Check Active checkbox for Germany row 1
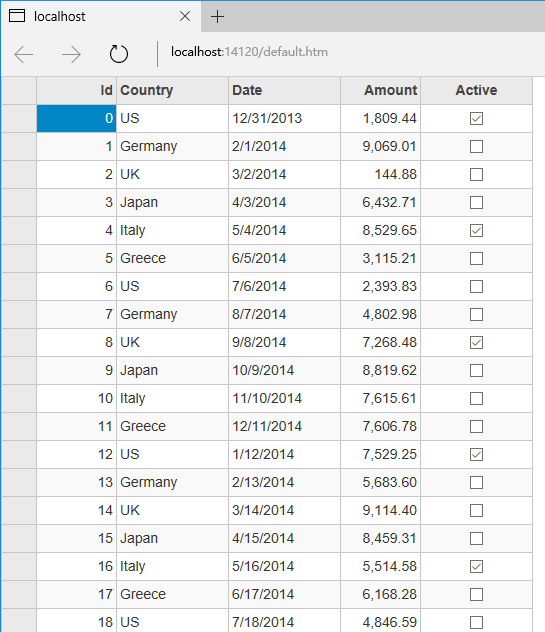Screen dimensions: 545x632 click(x=476, y=146)
